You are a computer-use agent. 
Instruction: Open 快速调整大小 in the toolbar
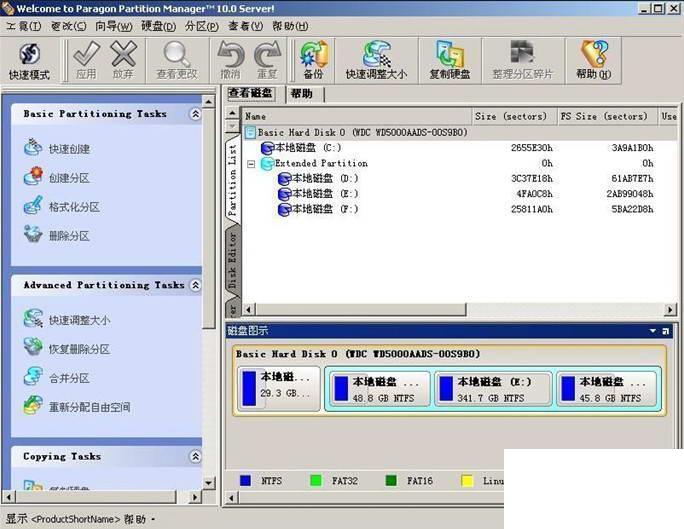376,61
